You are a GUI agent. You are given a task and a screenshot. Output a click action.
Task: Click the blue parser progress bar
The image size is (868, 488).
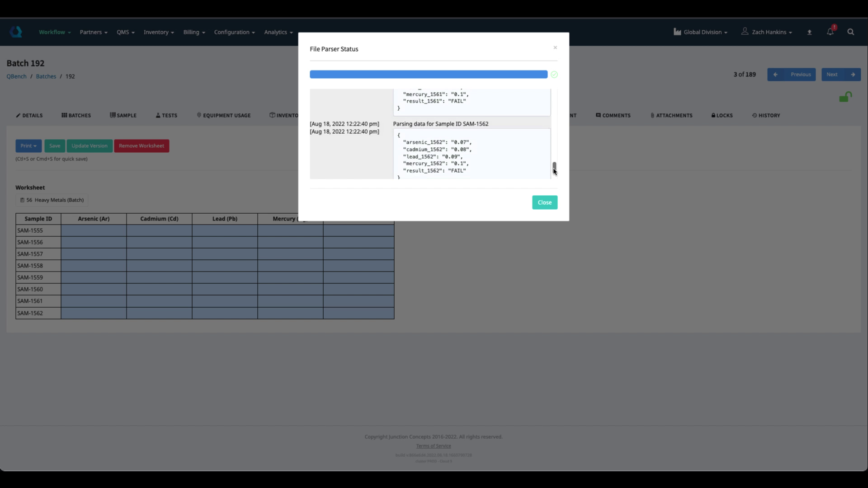click(428, 75)
